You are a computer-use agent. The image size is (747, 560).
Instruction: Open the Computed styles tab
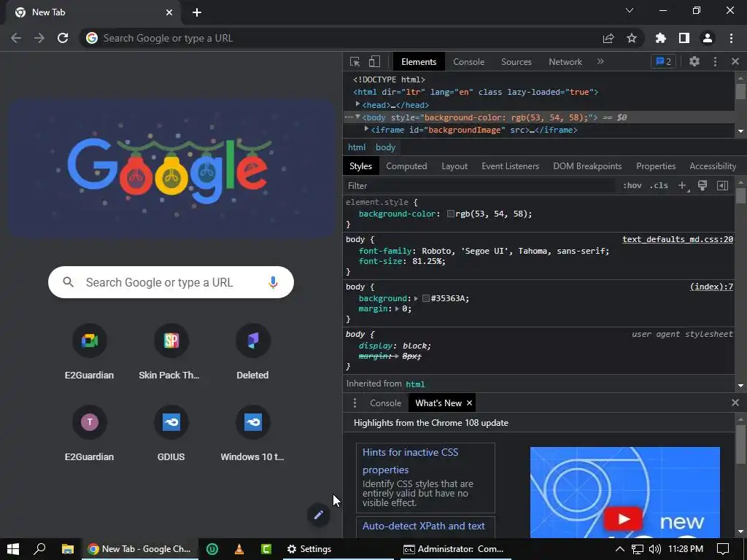point(406,166)
